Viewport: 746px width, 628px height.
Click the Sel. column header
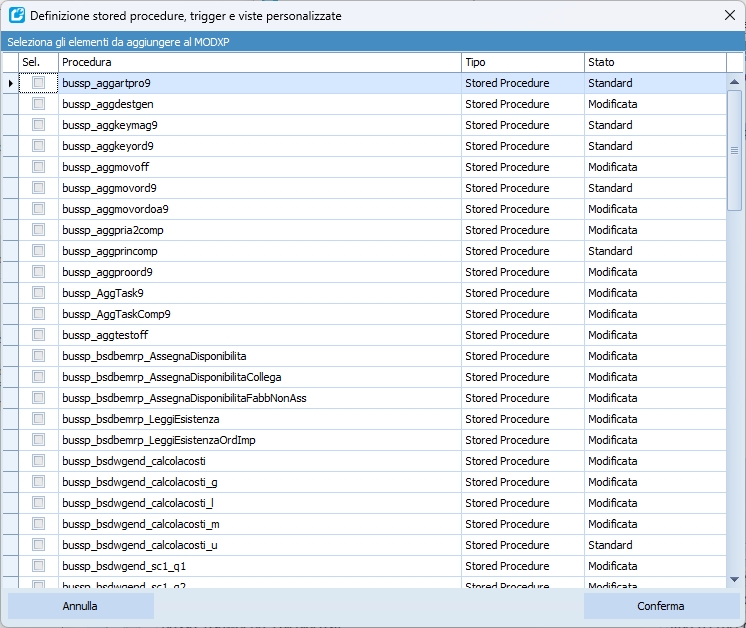pos(38,62)
